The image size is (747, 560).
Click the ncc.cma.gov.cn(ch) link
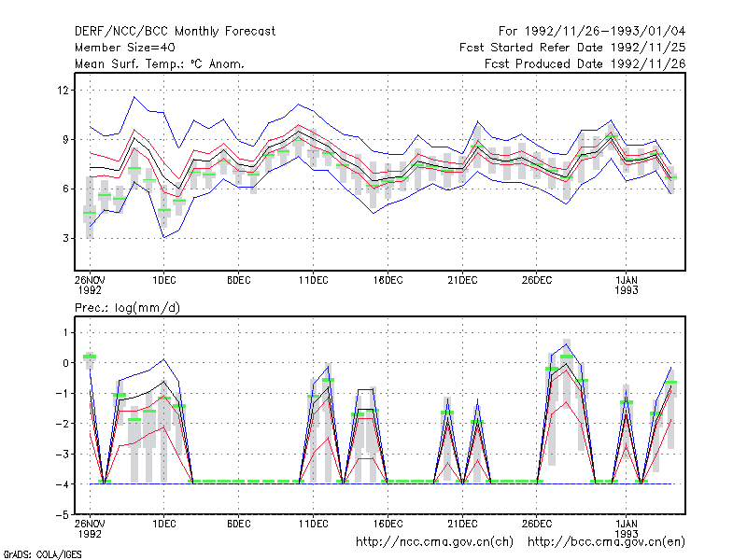434,542
